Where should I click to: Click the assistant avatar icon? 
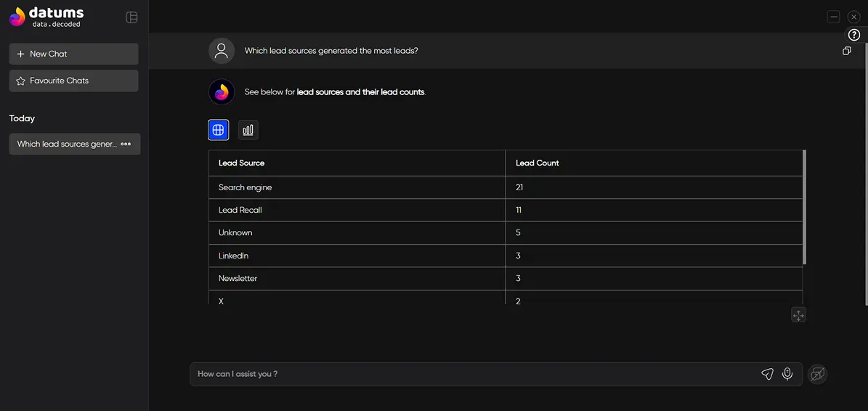pyautogui.click(x=222, y=91)
